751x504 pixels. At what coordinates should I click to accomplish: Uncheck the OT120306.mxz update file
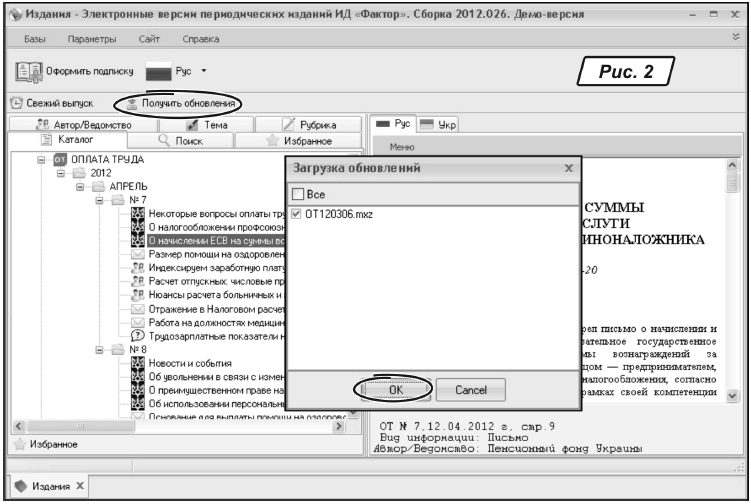point(296,214)
